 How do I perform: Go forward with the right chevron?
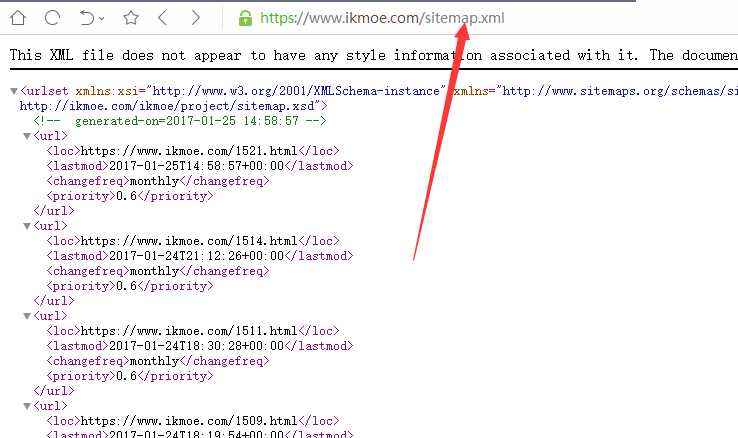(x=195, y=18)
